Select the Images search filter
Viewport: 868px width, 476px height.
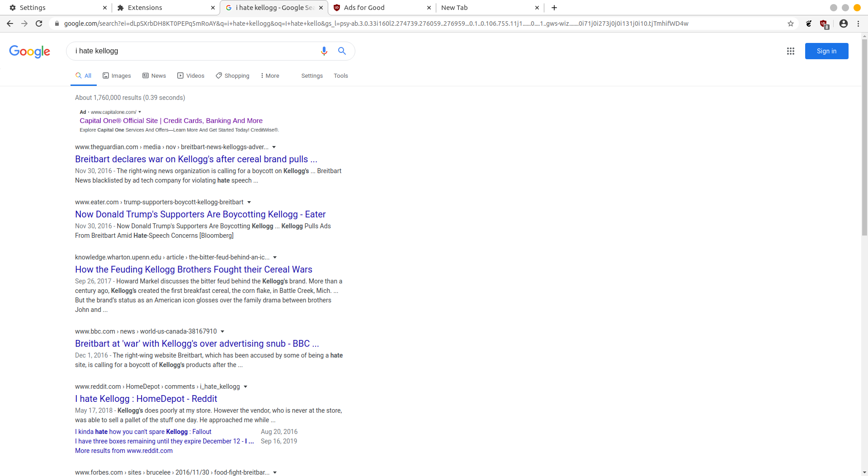pos(117,75)
